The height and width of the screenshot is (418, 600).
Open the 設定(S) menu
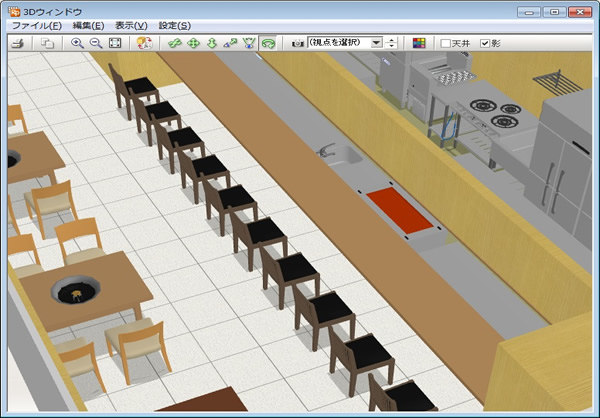tap(174, 25)
